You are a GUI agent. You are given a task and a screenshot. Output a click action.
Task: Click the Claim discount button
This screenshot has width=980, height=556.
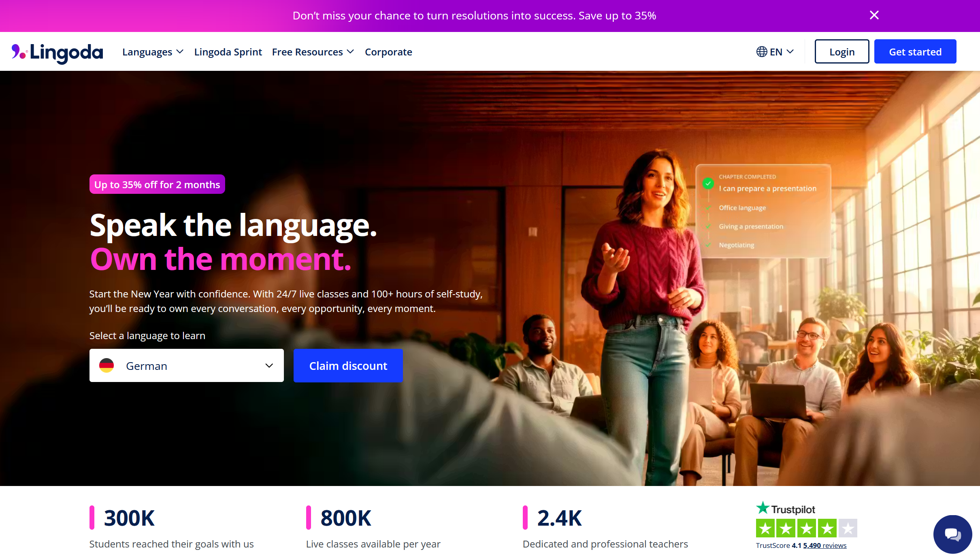(348, 365)
